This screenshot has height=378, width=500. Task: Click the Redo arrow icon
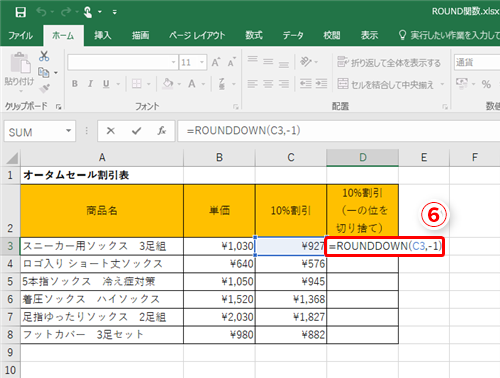point(66,12)
